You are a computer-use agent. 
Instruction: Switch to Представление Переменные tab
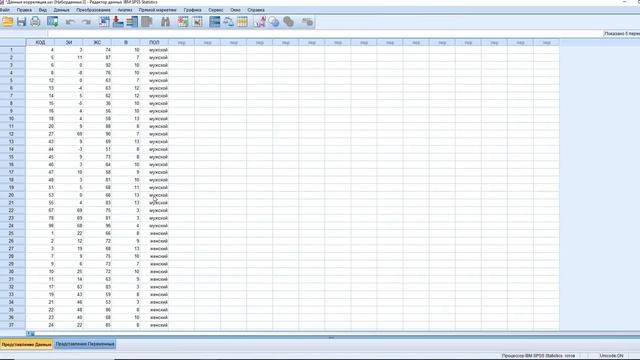(x=85, y=344)
